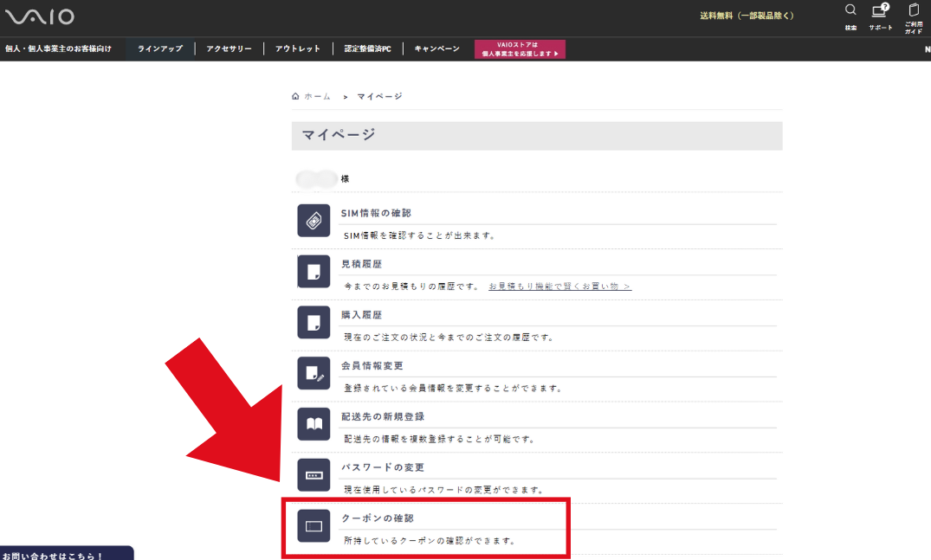Image resolution: width=931 pixels, height=560 pixels.
Task: Open the キャンペーン menu item
Action: 436,49
